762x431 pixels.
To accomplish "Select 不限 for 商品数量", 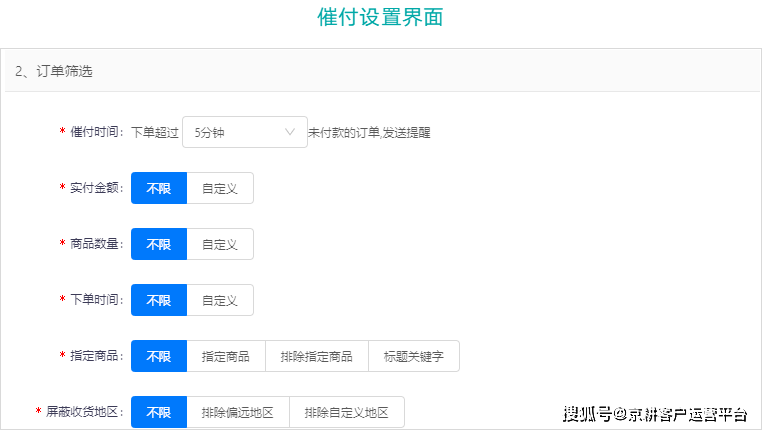I will (x=159, y=244).
